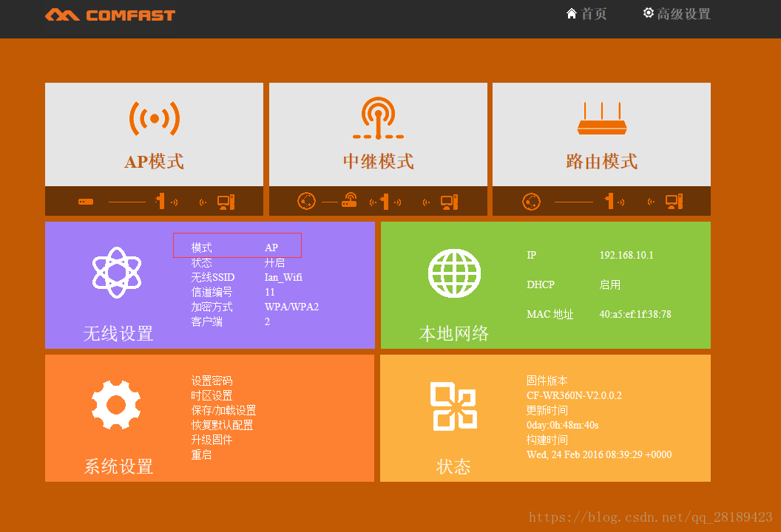The width and height of the screenshot is (781, 532).
Task: Click the uptime 0day:0h:48m:40s
Action: (562, 425)
